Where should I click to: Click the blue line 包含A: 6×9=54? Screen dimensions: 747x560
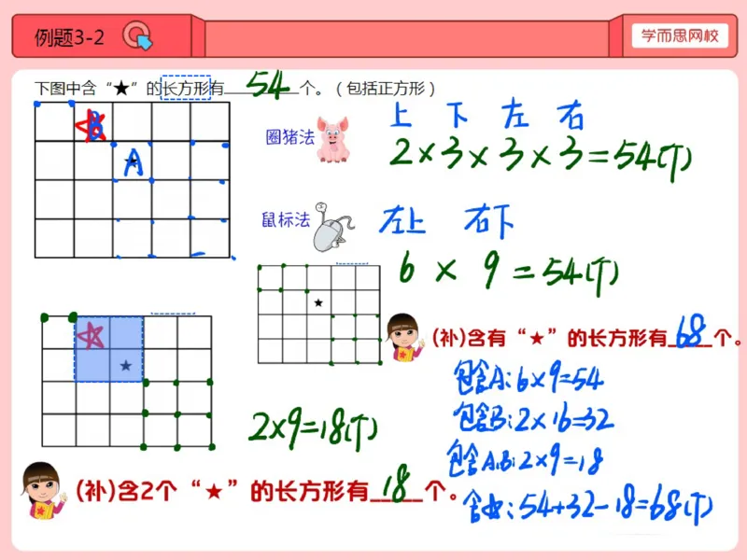tap(529, 379)
